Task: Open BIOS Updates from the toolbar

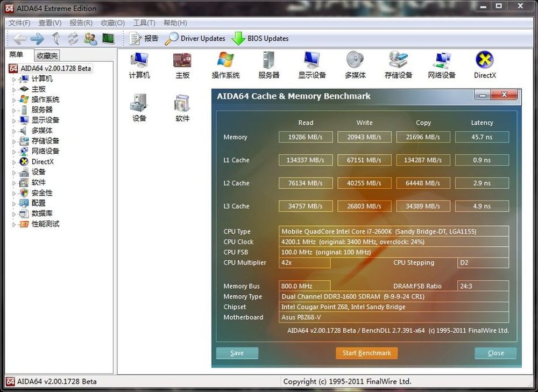Action: pyautogui.click(x=260, y=38)
